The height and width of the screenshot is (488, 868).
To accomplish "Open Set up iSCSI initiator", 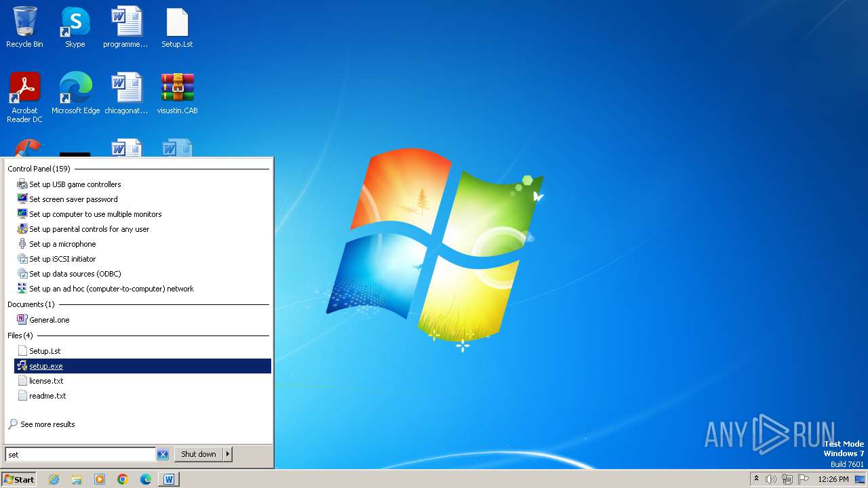I will tap(142, 259).
